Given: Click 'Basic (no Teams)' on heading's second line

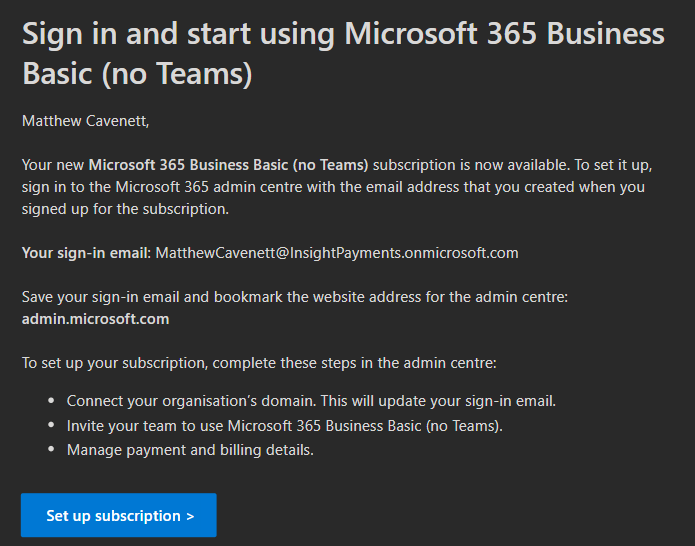Looking at the screenshot, I should 137,75.
